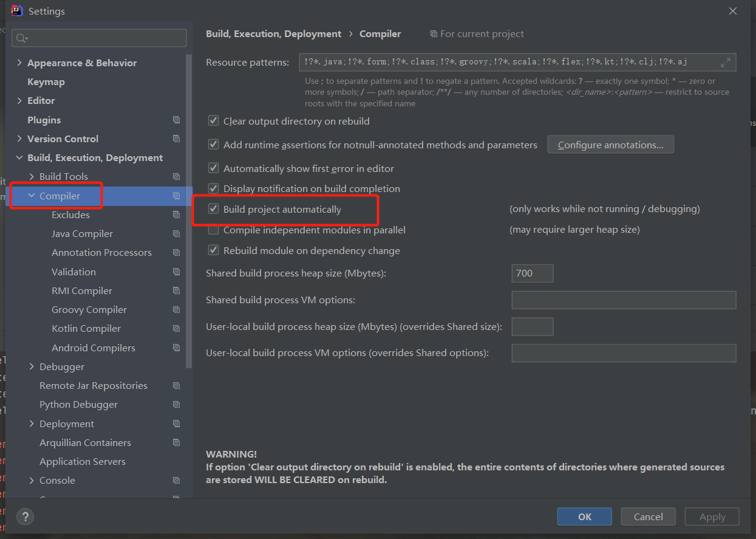Screen dimensions: 756x539
Task: Click the project-level icon next to Python Debugger
Action: [177, 404]
